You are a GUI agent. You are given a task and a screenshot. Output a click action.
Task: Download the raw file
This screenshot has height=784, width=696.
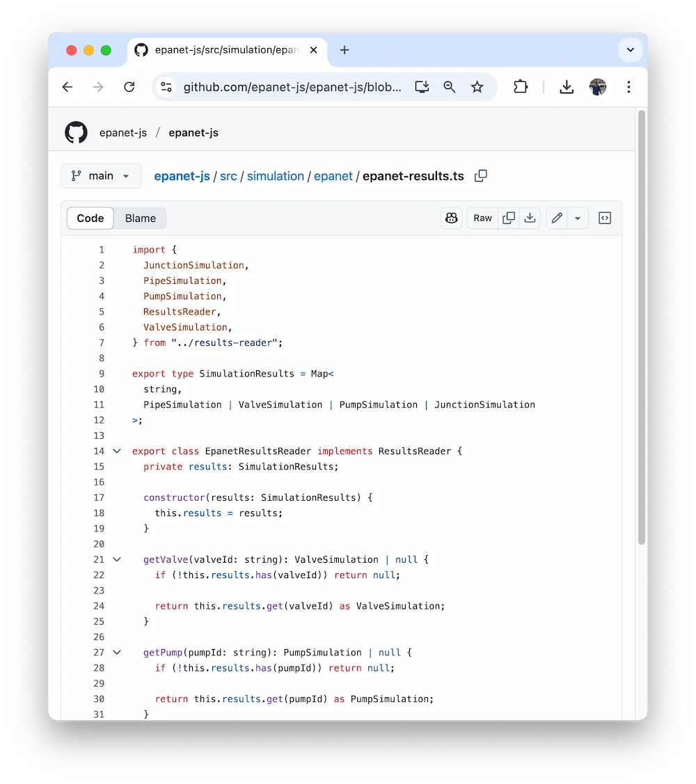pyautogui.click(x=530, y=218)
